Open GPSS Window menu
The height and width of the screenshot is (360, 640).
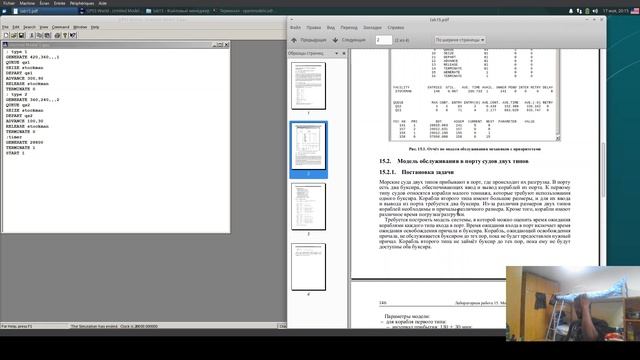(x=80, y=27)
